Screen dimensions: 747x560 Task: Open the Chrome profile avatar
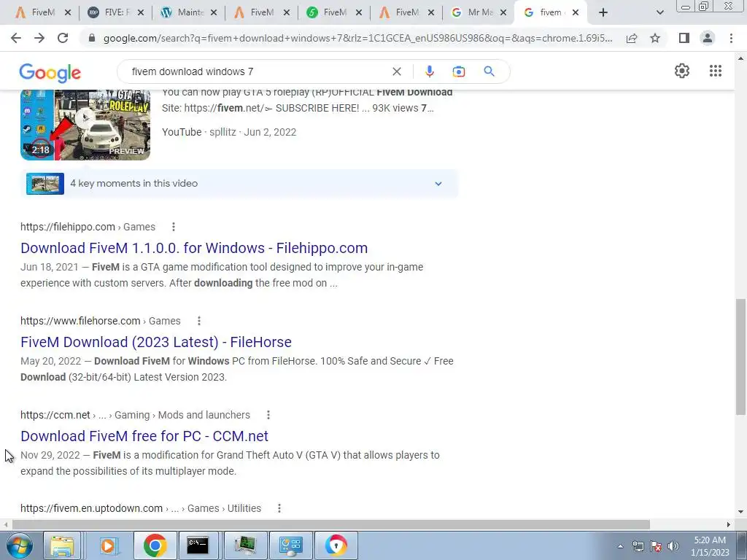click(708, 38)
